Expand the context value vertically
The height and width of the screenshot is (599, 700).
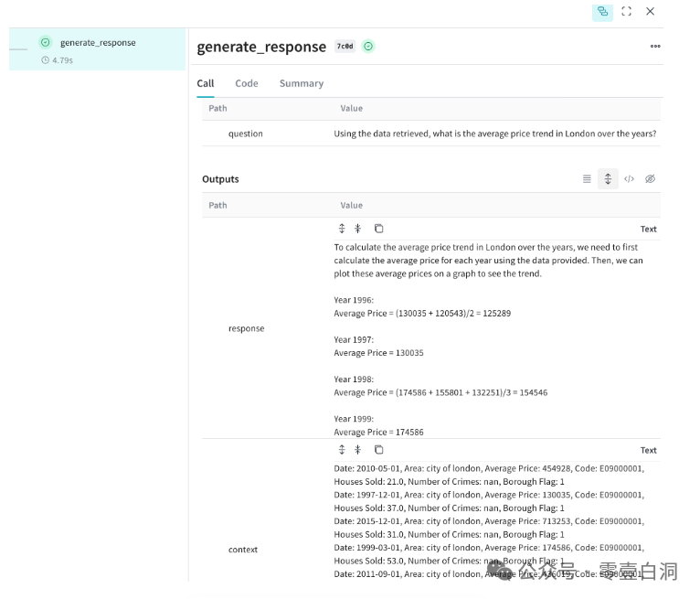[342, 450]
